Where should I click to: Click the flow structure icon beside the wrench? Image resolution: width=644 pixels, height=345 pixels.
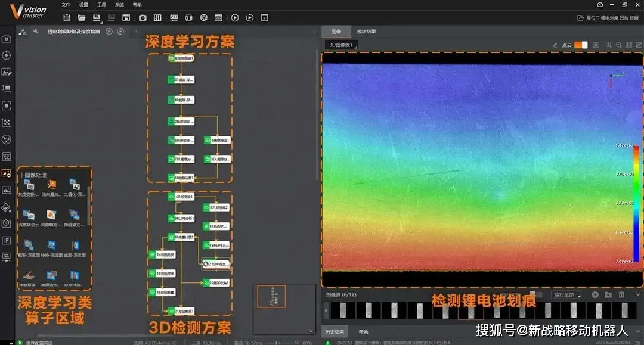click(x=23, y=32)
